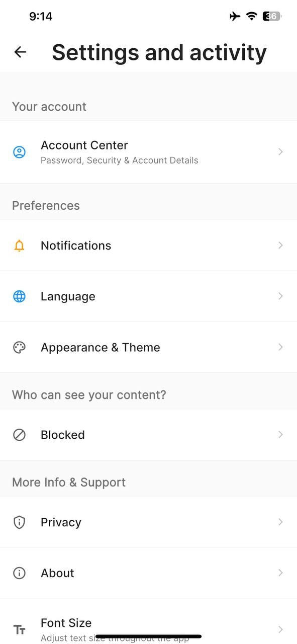Select the Appearance & Theme palette icon

(x=19, y=347)
